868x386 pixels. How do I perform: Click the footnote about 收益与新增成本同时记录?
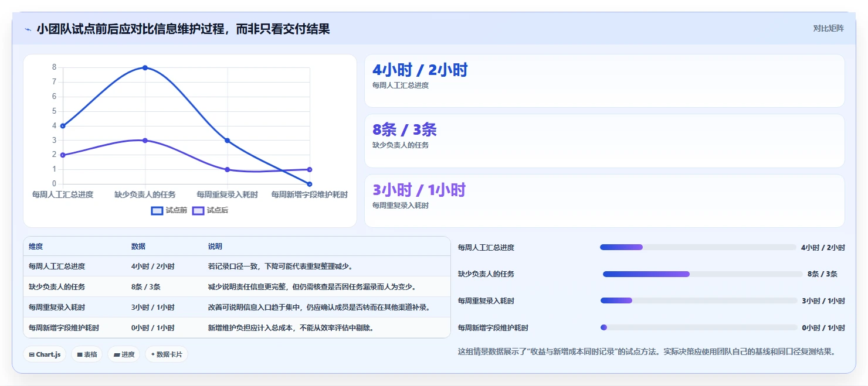[x=646, y=352]
